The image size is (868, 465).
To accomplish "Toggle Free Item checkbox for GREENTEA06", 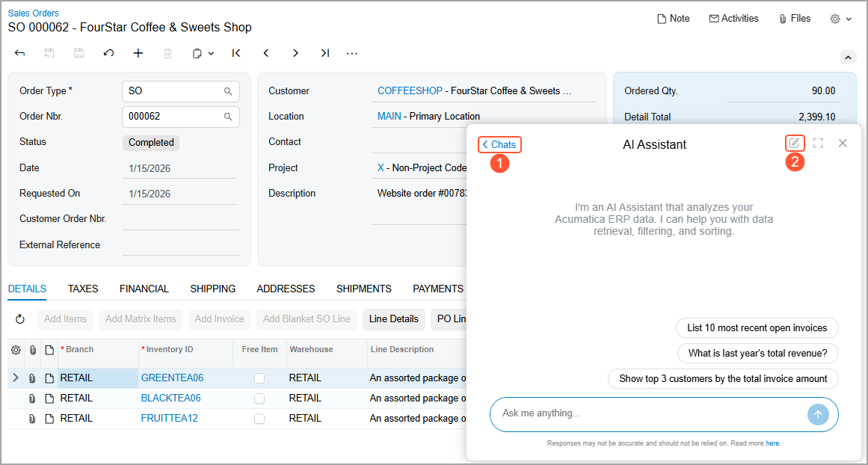I will click(259, 378).
